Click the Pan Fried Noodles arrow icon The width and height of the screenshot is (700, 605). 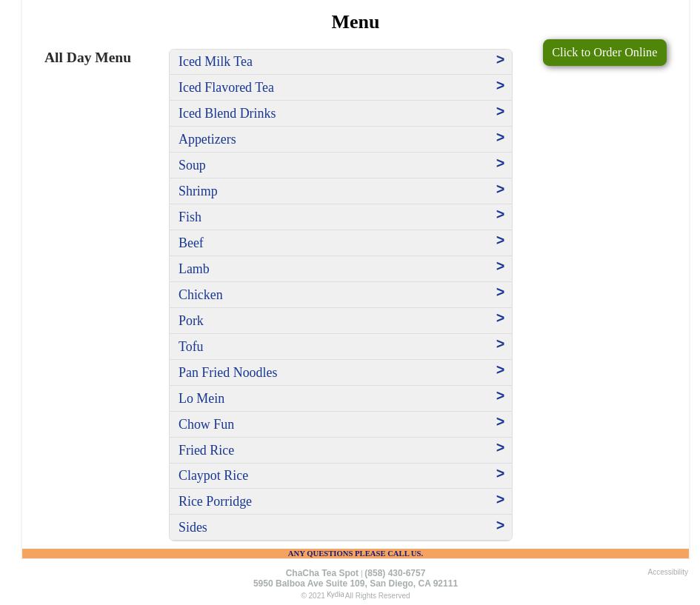(500, 370)
